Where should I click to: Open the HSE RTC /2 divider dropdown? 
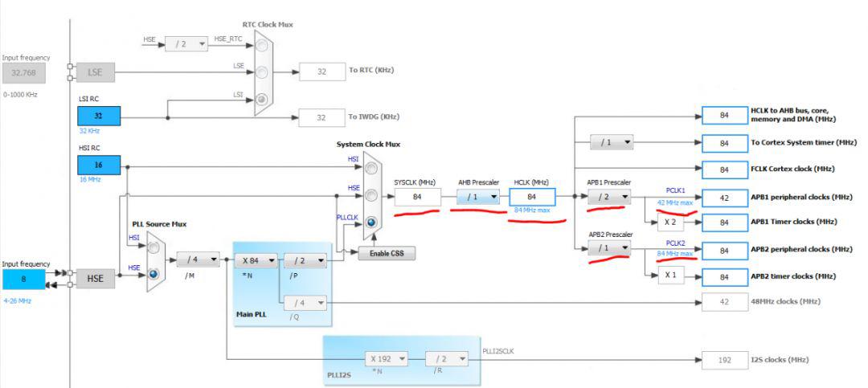(186, 43)
